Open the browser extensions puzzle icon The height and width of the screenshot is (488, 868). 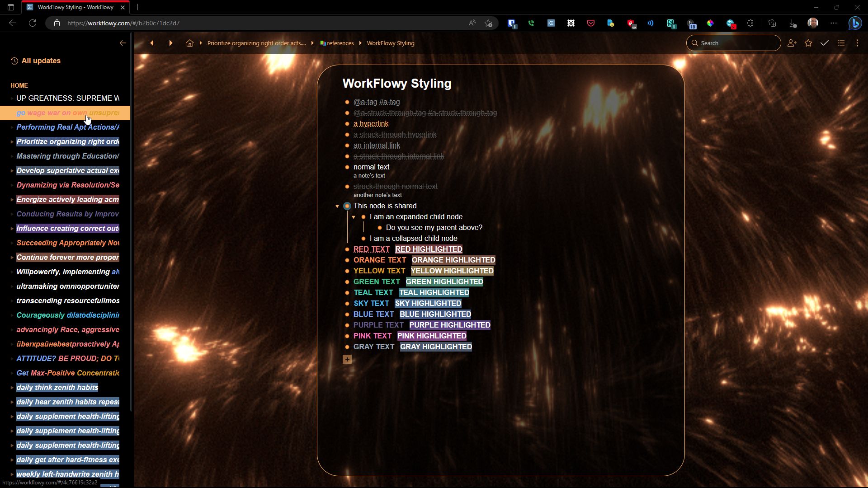(750, 23)
